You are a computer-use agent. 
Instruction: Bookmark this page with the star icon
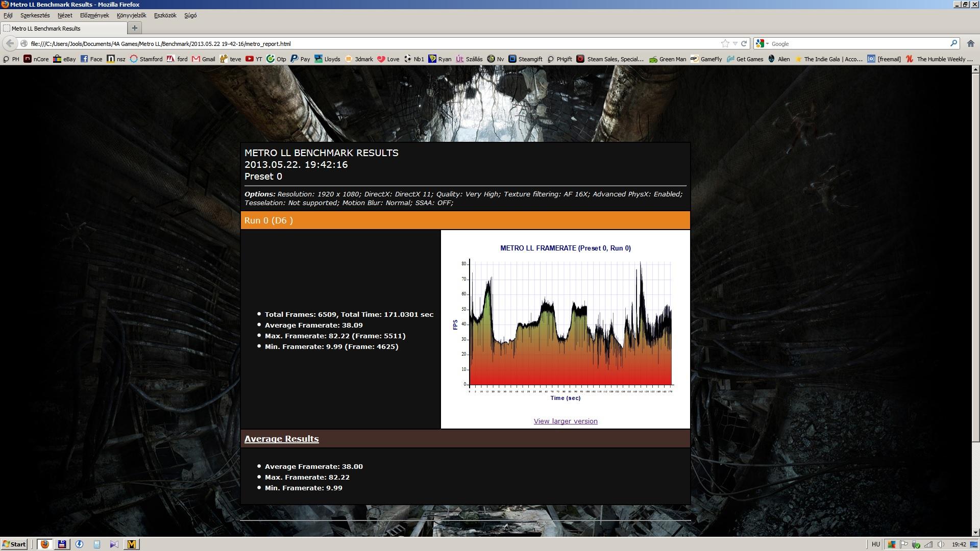[725, 43]
